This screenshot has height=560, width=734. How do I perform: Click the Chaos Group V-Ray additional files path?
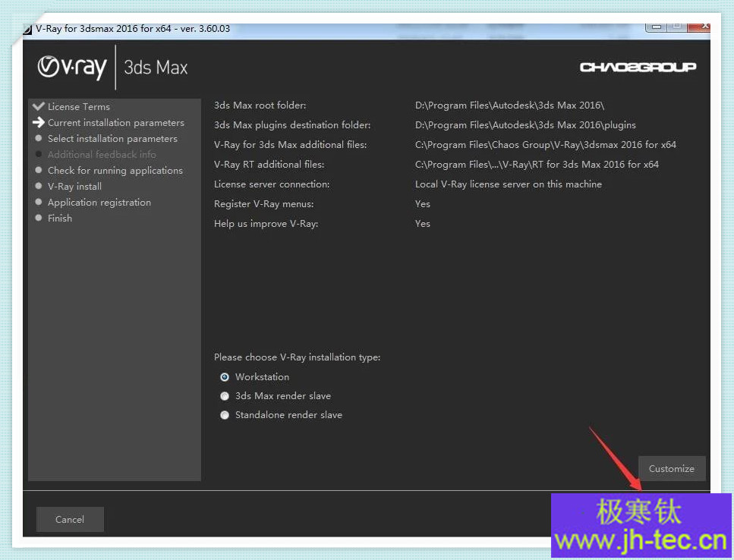pyautogui.click(x=545, y=145)
